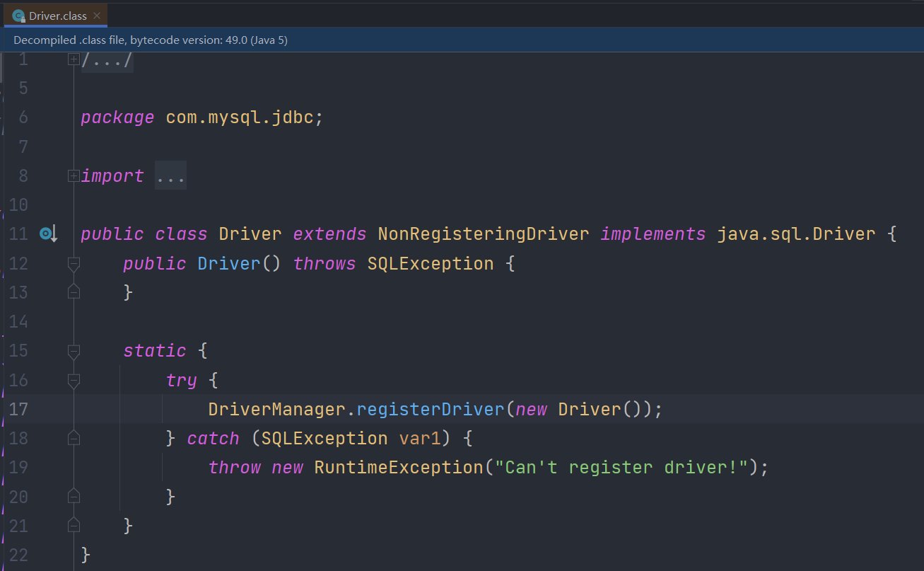Click line number 11 in the gutter
This screenshot has height=571, width=924.
[x=18, y=234]
